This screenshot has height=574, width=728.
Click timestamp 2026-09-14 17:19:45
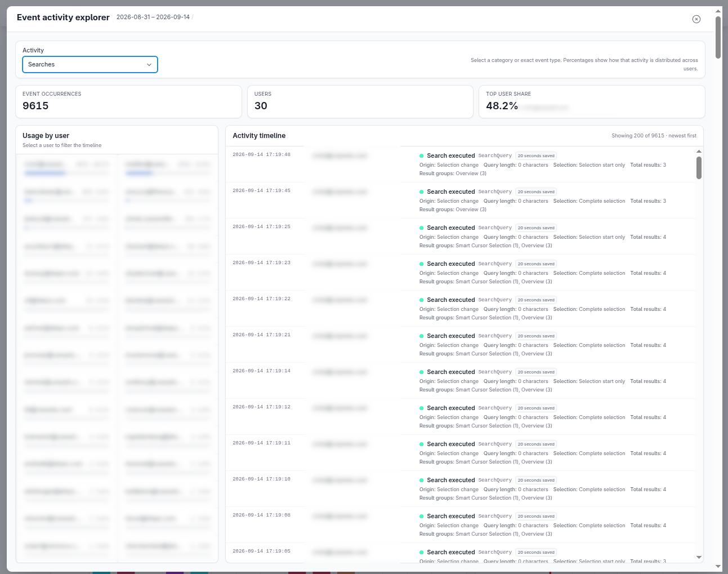(x=261, y=190)
